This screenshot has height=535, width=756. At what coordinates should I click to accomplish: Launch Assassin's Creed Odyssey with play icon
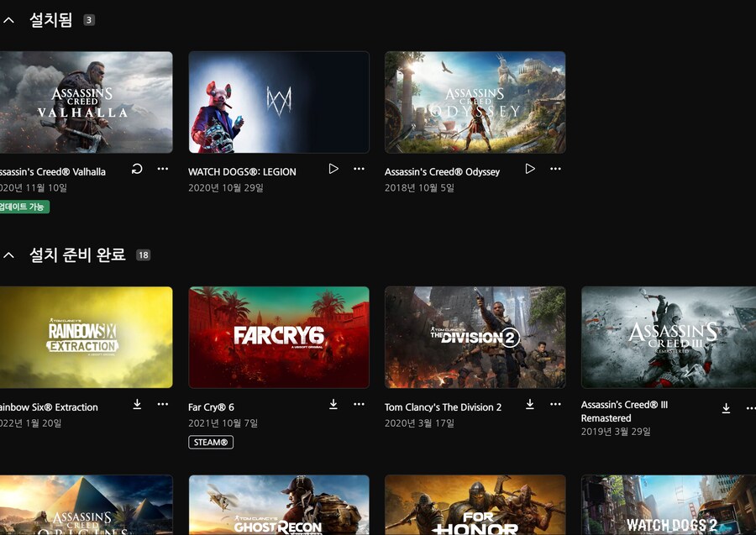pos(530,169)
